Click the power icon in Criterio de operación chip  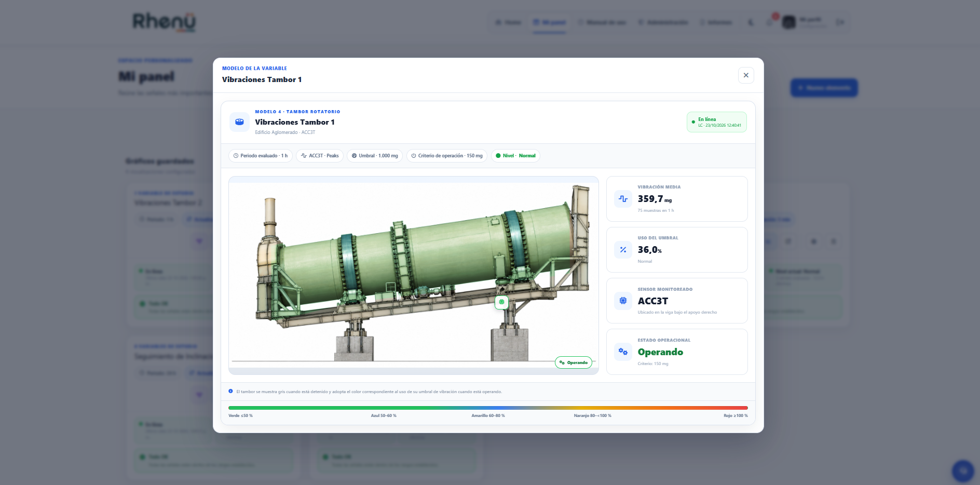point(414,156)
